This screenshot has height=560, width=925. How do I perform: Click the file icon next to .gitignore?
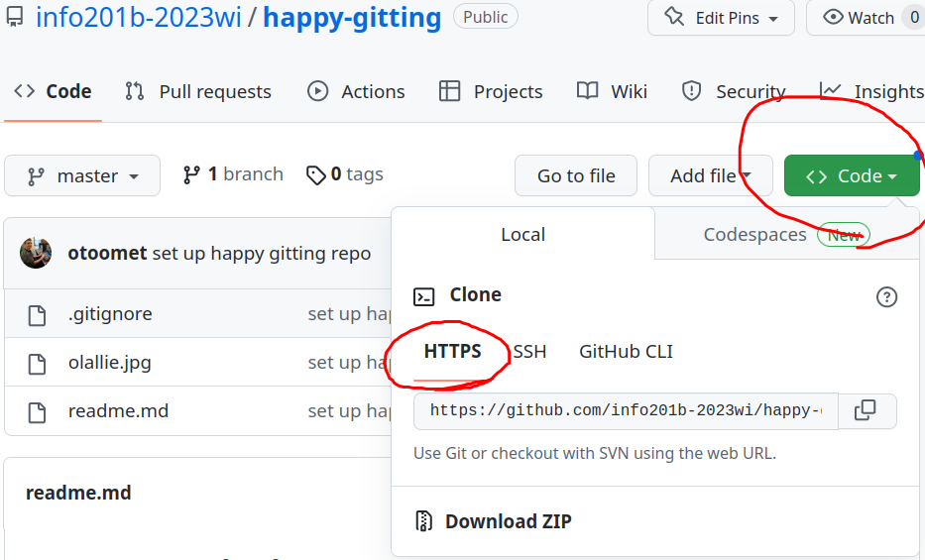click(x=37, y=315)
